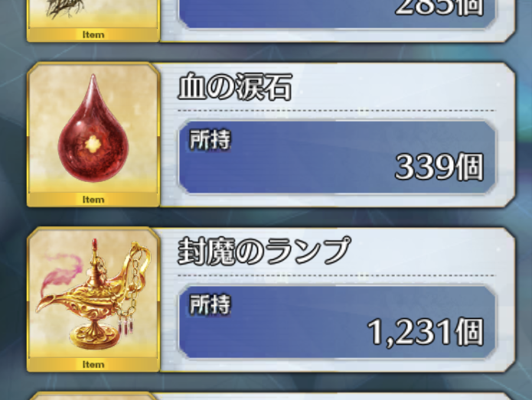Screen dimensions: 532x400
Task: Tap the glowing center of the teardrop stone
Action: tap(92, 145)
